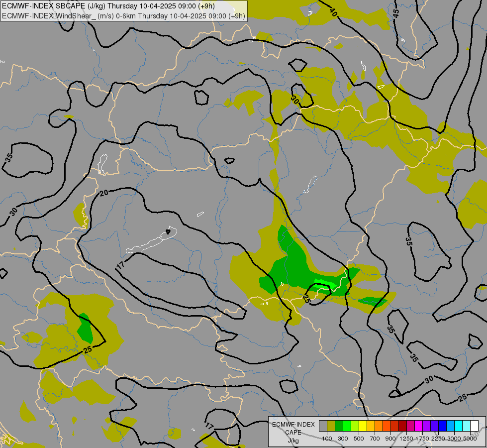Click the legend value 900
The height and width of the screenshot is (448, 487).
390,439
